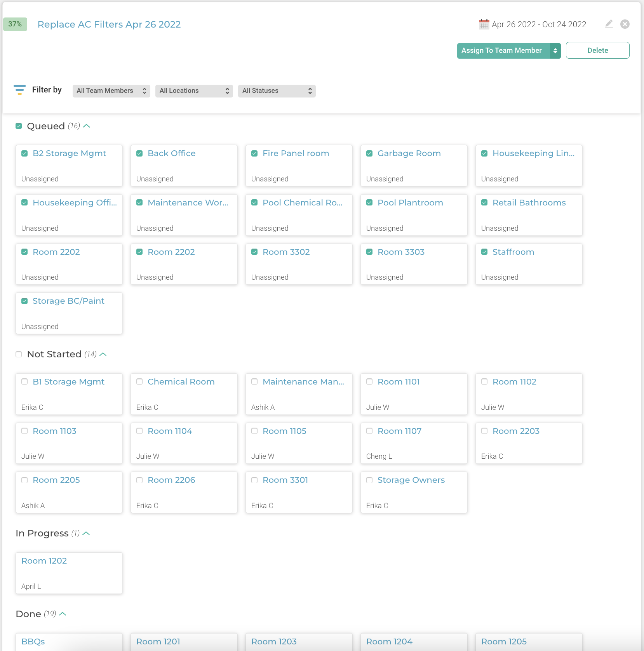Check the Not Started select-all checkbox
Screen dimensions: 644x651
tap(19, 354)
